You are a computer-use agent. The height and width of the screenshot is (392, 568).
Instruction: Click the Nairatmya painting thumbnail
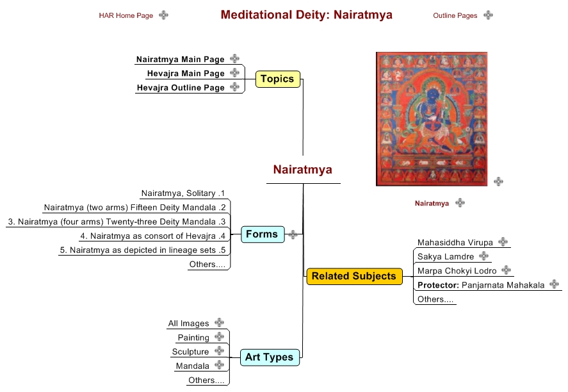(x=432, y=119)
